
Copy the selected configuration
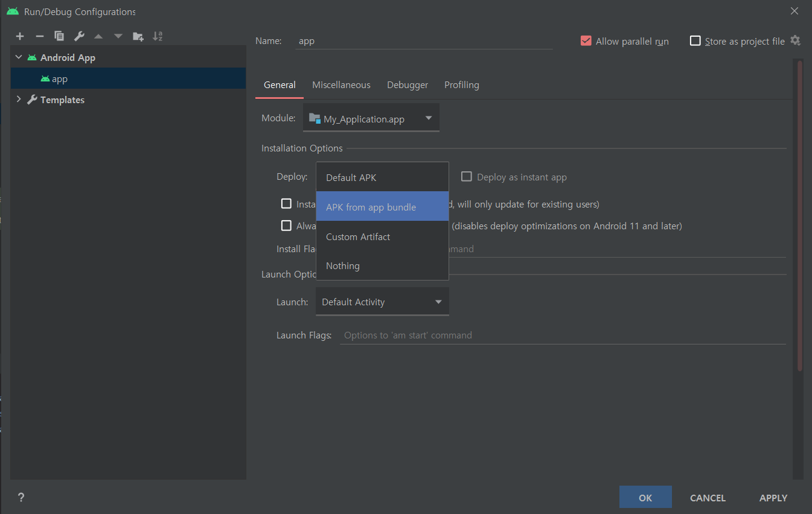pyautogui.click(x=59, y=36)
